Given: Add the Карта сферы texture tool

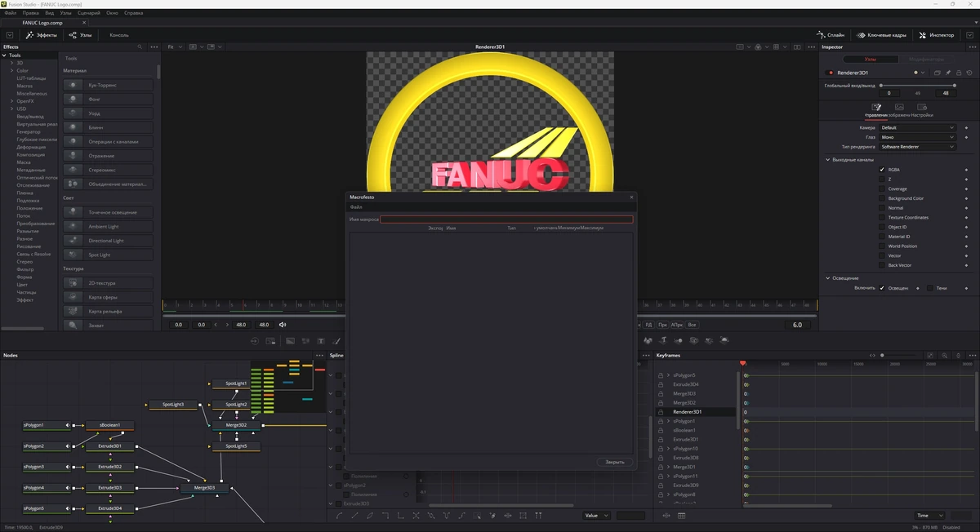Looking at the screenshot, I should click(x=109, y=297).
